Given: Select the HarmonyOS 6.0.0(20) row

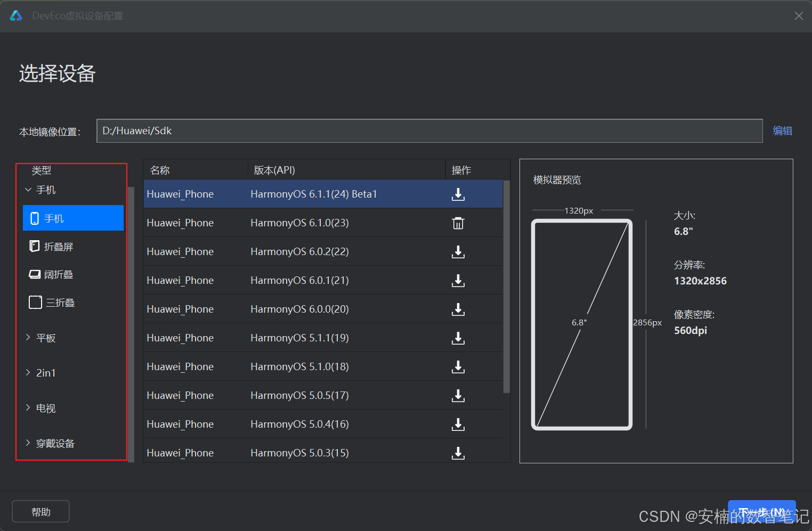Looking at the screenshot, I should click(x=323, y=309).
